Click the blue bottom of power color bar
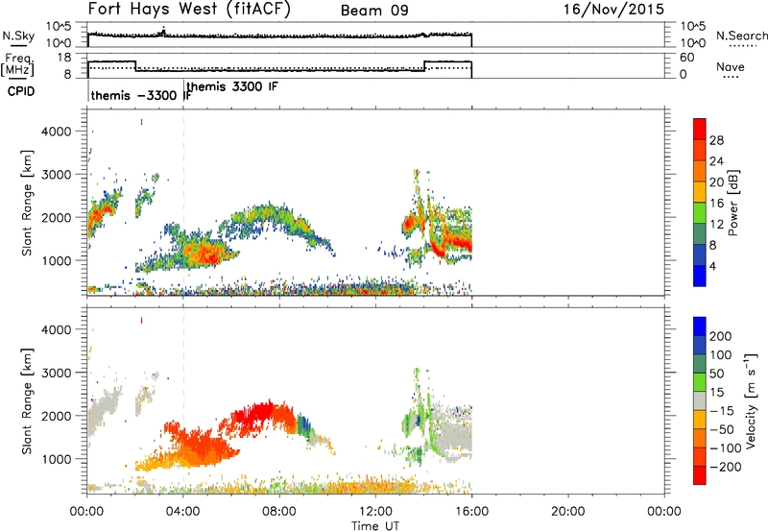 (x=700, y=276)
